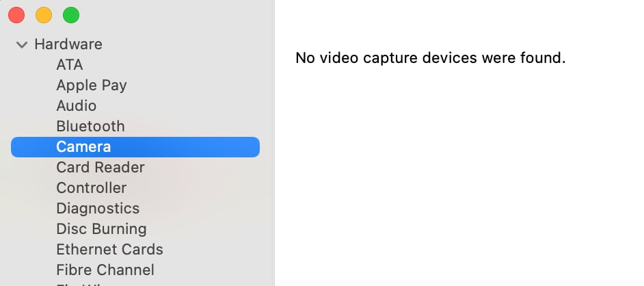Close the window with the red button
Viewport: 644px width, 286px height.
coord(16,15)
